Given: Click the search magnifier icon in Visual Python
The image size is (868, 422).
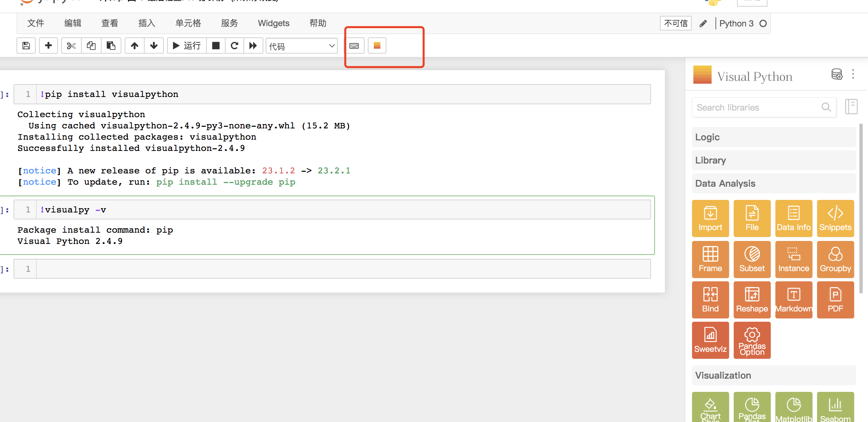Looking at the screenshot, I should click(x=826, y=108).
